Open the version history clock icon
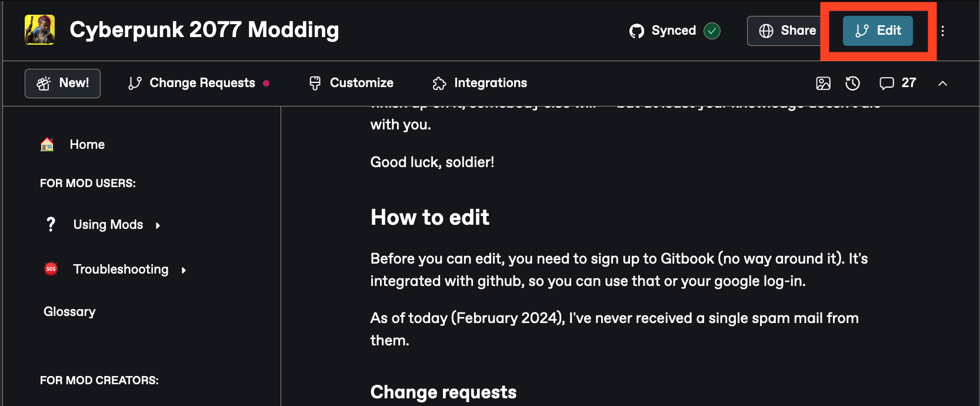The height and width of the screenshot is (406, 980). click(x=852, y=84)
